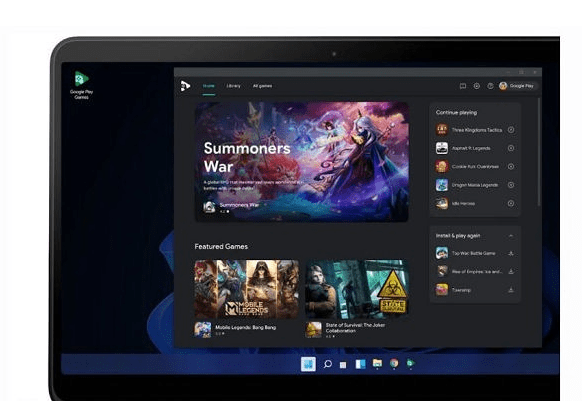Download Rise of Empires: Ice and Fire
Viewport: 583px width, 401px height.
511,271
